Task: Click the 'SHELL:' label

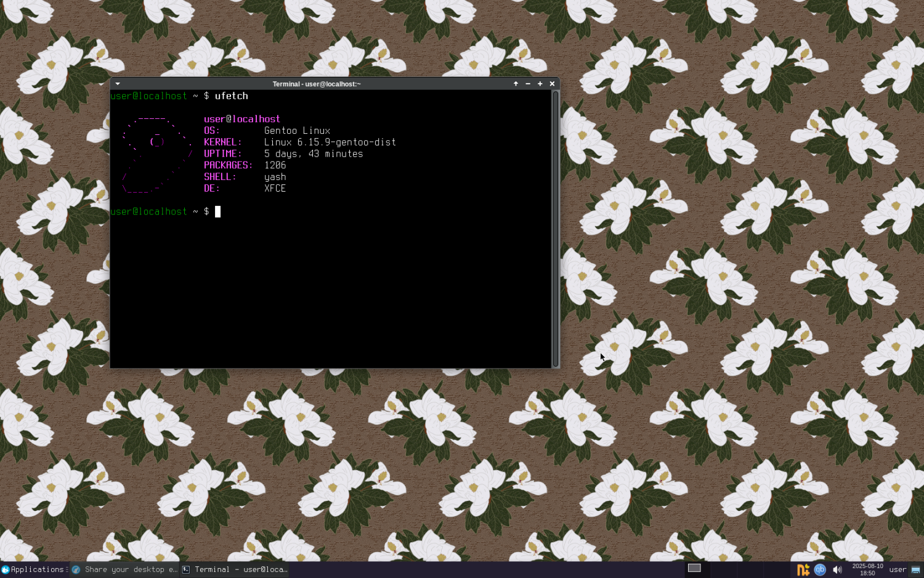Action: tap(221, 177)
